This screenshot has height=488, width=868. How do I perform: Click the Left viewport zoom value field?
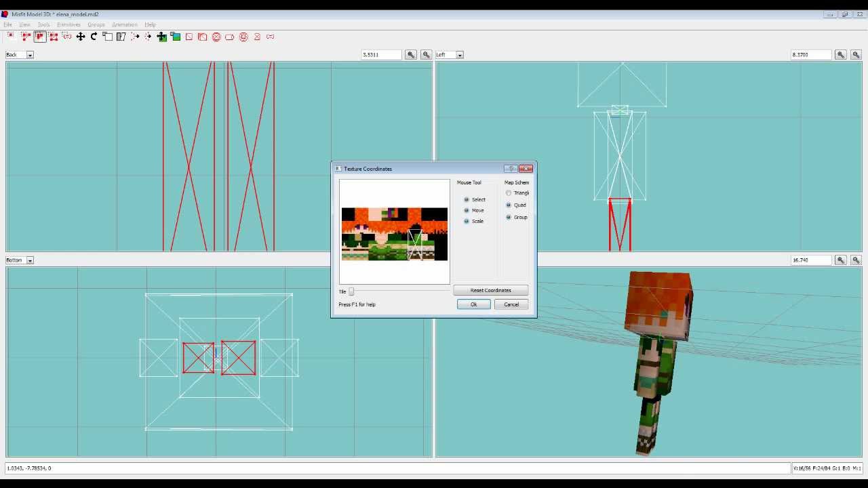812,54
